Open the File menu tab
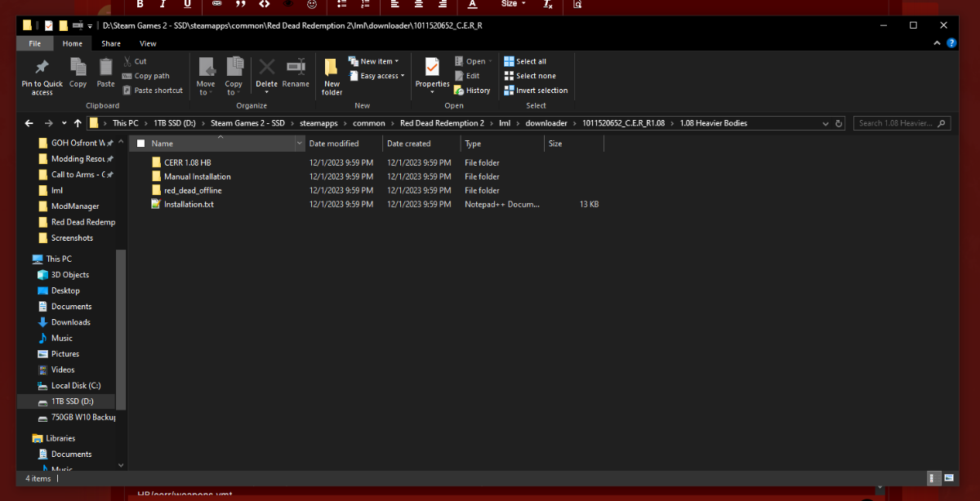The height and width of the screenshot is (501, 980). (35, 43)
